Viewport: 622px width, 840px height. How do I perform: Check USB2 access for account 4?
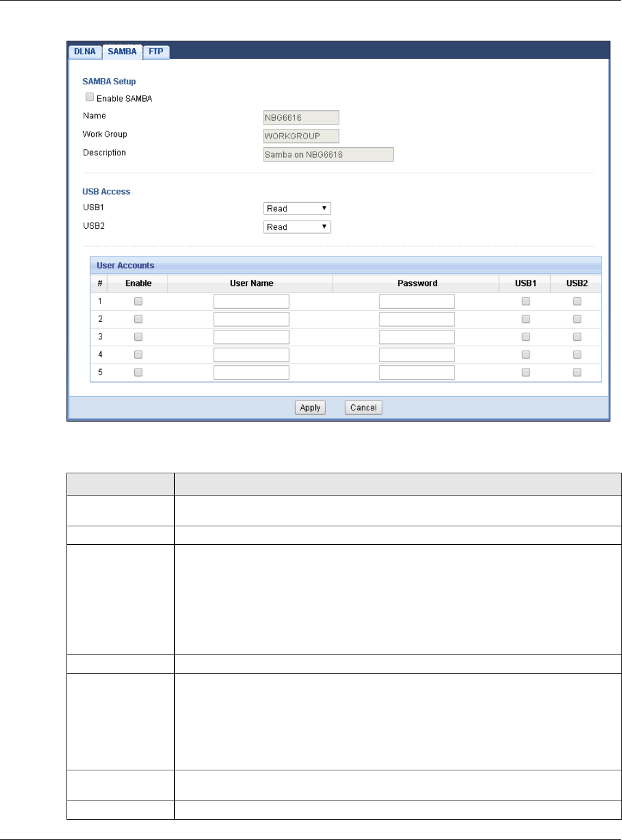[577, 355]
